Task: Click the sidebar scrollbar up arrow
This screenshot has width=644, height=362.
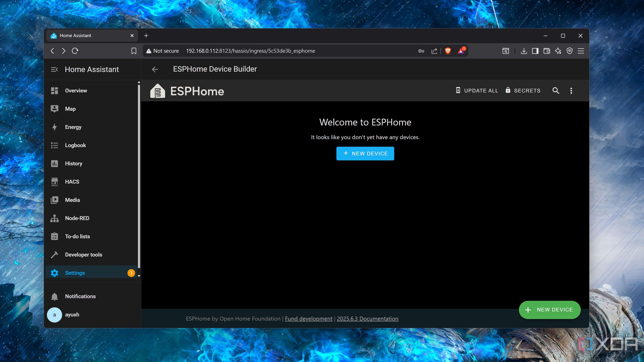Action: point(139,82)
